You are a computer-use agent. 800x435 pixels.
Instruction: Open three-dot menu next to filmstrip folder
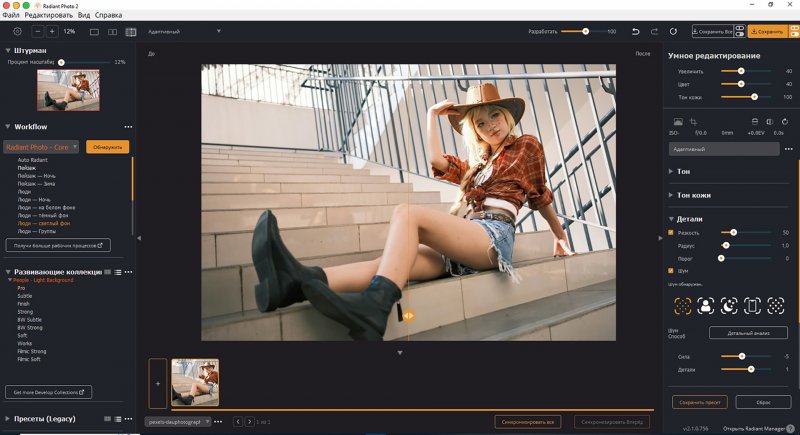click(218, 422)
